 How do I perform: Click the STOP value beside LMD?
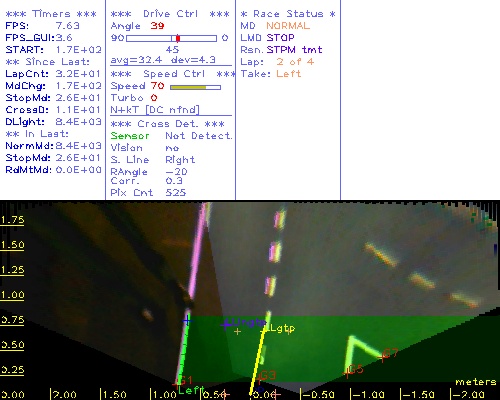[280, 38]
